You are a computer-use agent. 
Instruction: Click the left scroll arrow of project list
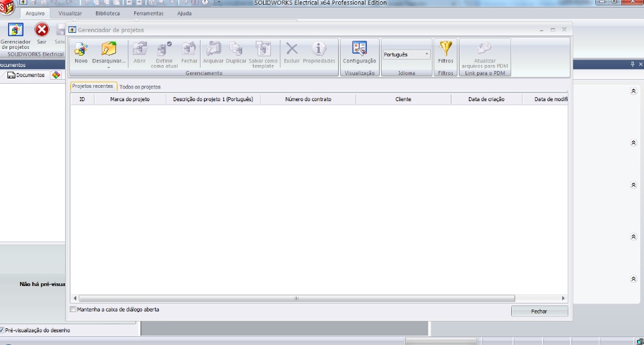pos(74,298)
